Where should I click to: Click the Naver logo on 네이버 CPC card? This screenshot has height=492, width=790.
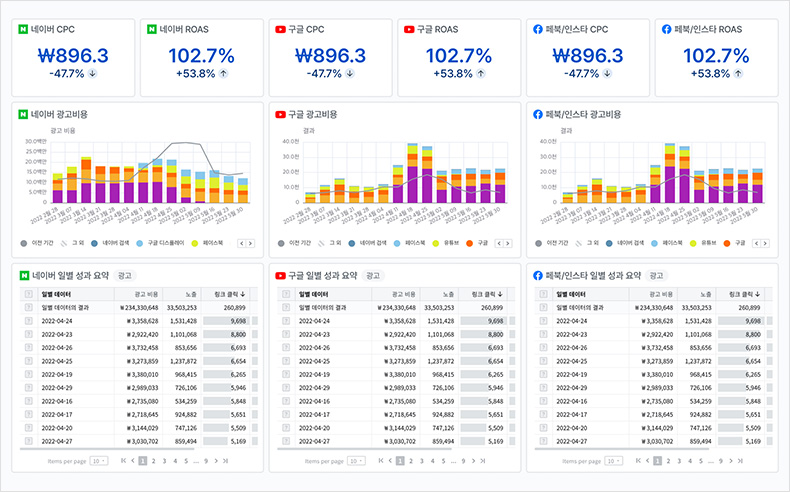tap(23, 30)
